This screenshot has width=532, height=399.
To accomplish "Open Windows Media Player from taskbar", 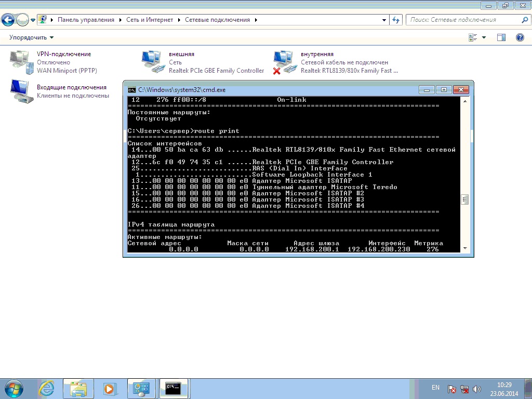I will tap(109, 388).
